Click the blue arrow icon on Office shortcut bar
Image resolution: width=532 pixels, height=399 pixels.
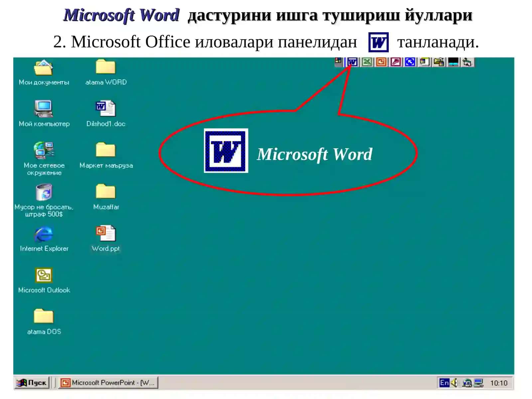click(410, 62)
